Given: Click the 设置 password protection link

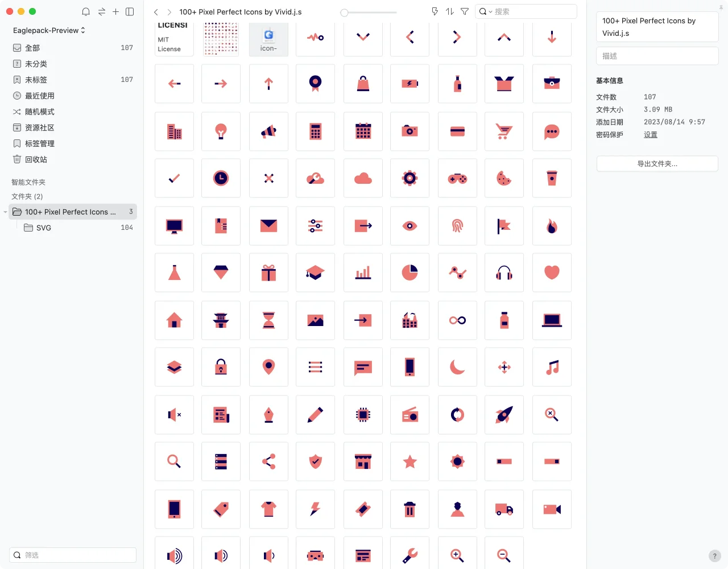Looking at the screenshot, I should 650,135.
